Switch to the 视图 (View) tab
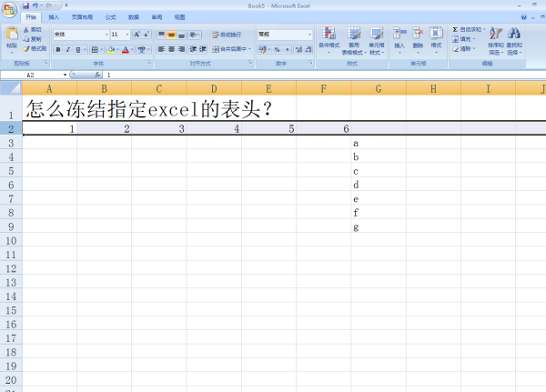 [x=179, y=17]
